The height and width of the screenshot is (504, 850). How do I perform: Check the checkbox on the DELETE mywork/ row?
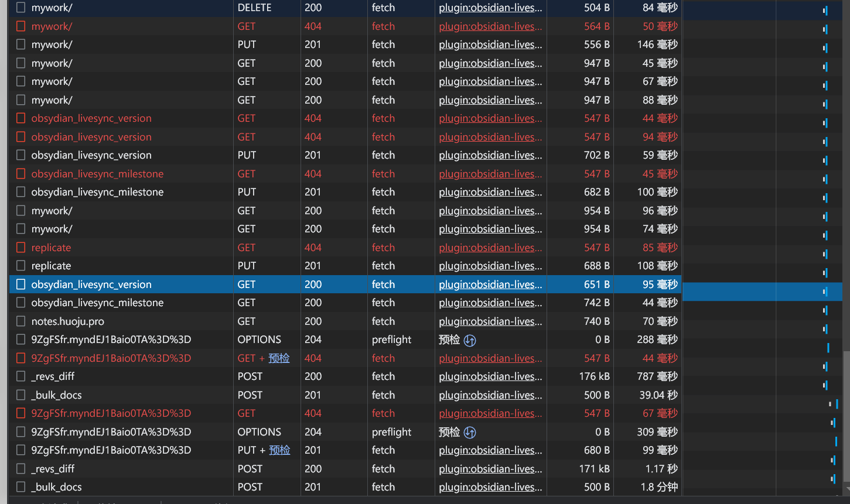coord(21,7)
